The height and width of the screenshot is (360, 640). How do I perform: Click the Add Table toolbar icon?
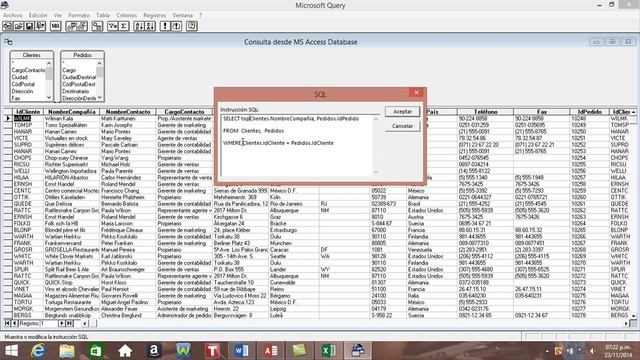[97, 26]
